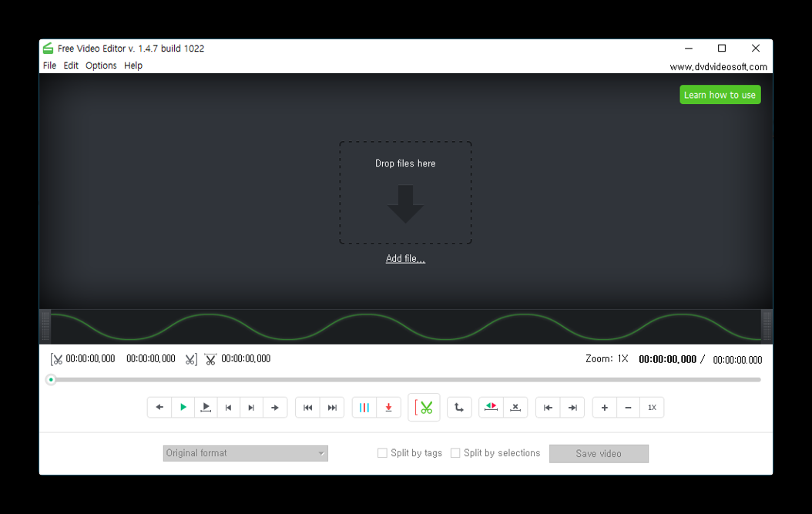Enable Split by tags checkbox

point(382,453)
